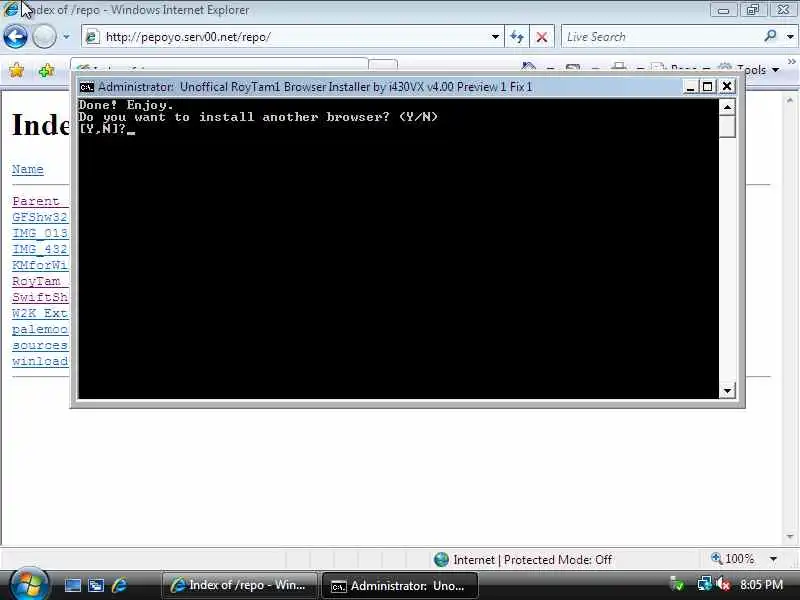The image size is (800, 600).
Task: Open the search provider options dropdown
Action: [x=790, y=37]
